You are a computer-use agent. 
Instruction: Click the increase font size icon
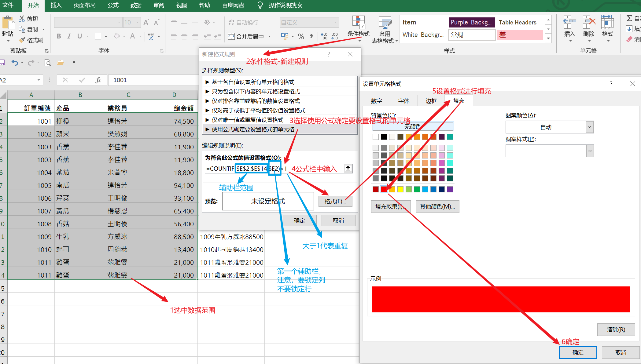(x=146, y=22)
